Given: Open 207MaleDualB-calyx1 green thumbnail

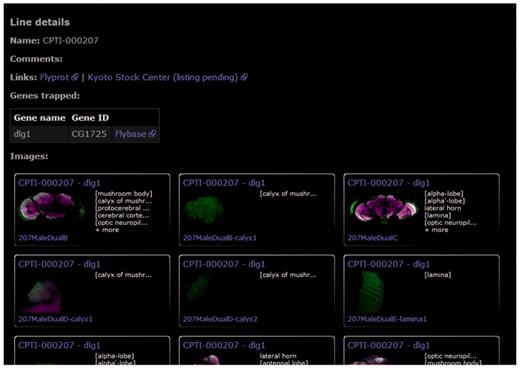Looking at the screenshot, I should tap(204, 209).
